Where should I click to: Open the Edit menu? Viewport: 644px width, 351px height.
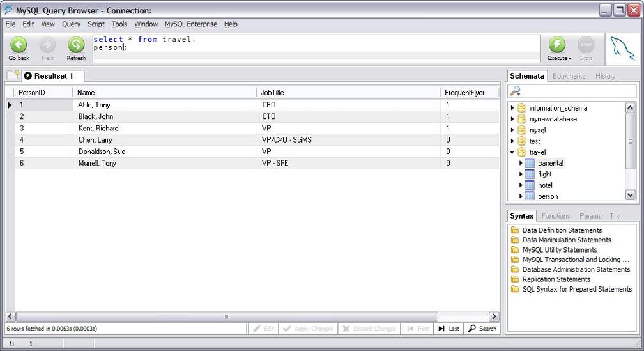point(28,24)
